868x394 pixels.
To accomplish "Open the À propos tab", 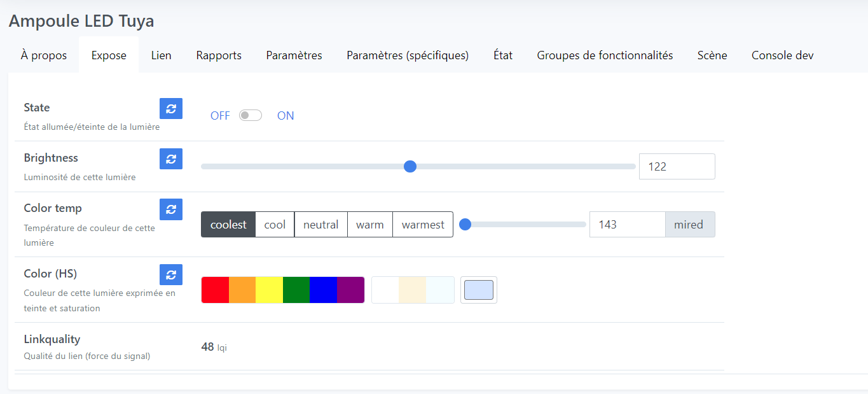I will click(x=44, y=55).
